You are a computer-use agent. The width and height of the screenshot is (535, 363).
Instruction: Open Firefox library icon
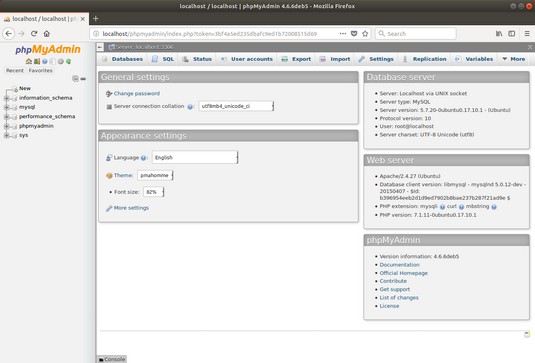click(x=499, y=33)
